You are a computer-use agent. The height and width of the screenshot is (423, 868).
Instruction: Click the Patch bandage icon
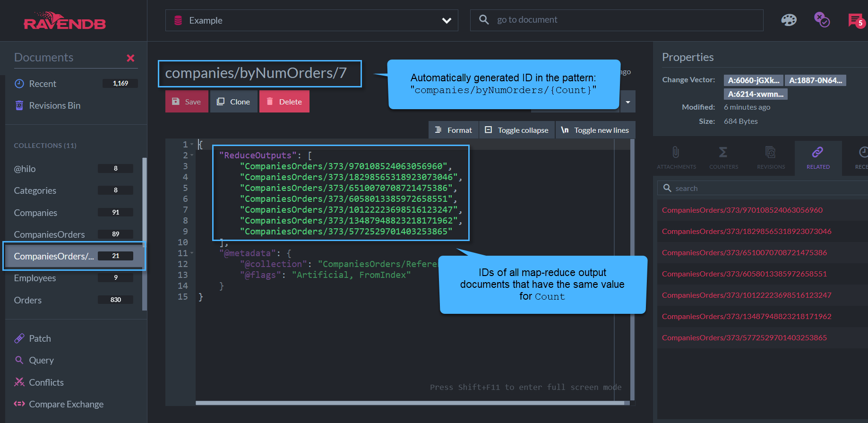click(x=19, y=338)
